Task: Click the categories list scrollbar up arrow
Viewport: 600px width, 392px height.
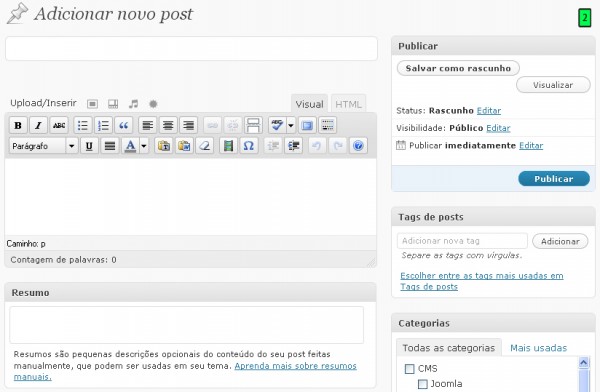Action: point(584,362)
